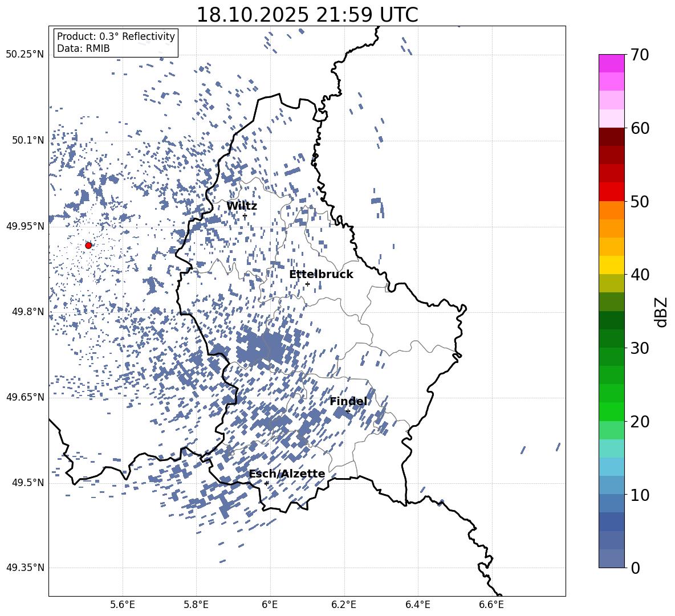Click the 49.5°N latitude label
The image size is (675, 616).
(27, 482)
